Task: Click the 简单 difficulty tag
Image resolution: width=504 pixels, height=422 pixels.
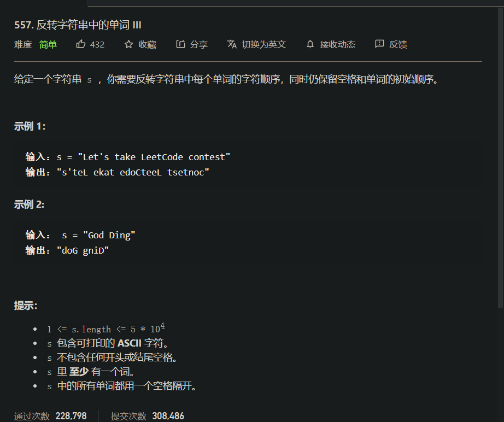Action: [48, 44]
